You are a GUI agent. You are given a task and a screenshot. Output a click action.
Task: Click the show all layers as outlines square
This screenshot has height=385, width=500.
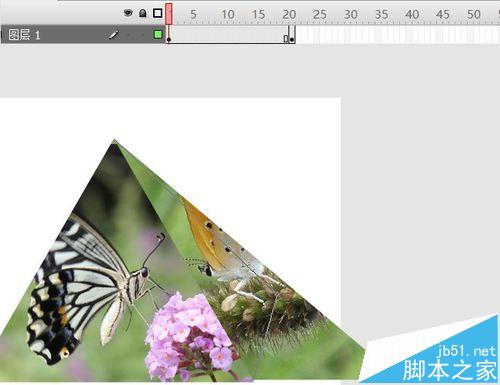[158, 13]
